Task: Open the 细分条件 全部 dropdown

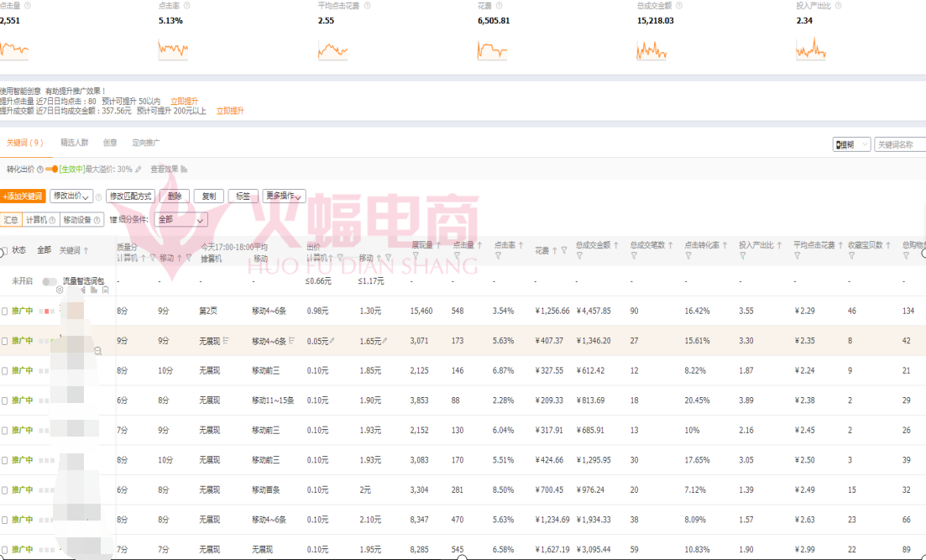Action: coord(181,220)
